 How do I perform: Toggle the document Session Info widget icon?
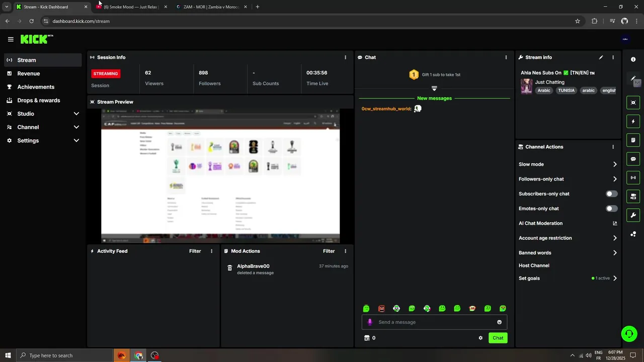(x=633, y=140)
